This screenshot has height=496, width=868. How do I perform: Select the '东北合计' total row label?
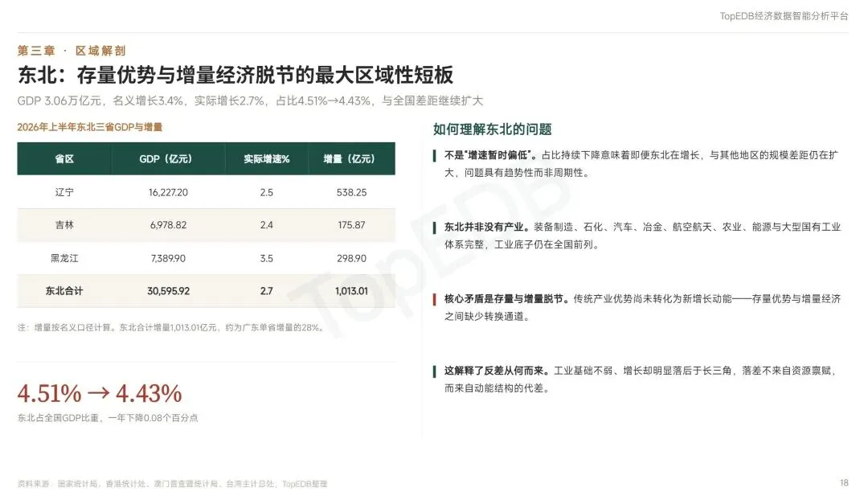[64, 291]
